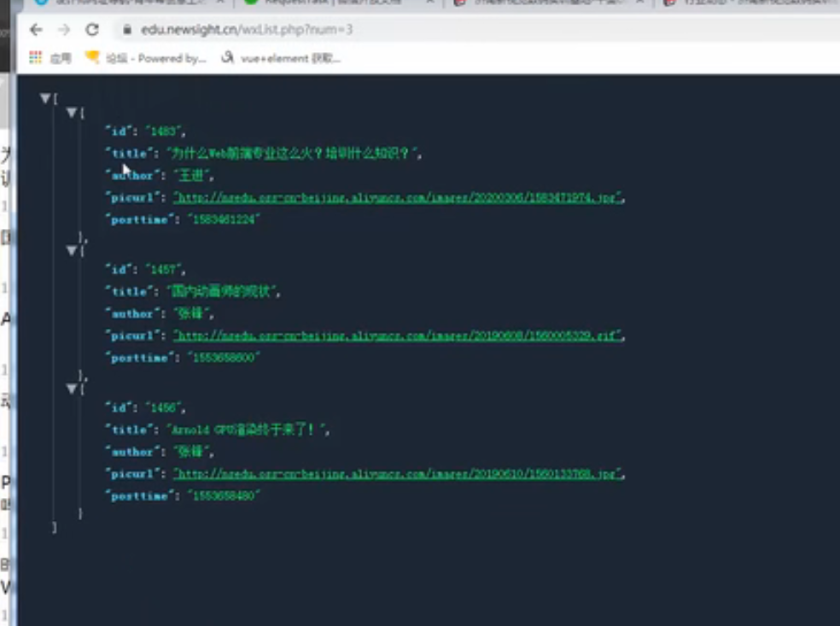Go back to the previous page
This screenshot has height=626, width=840.
tap(37, 30)
